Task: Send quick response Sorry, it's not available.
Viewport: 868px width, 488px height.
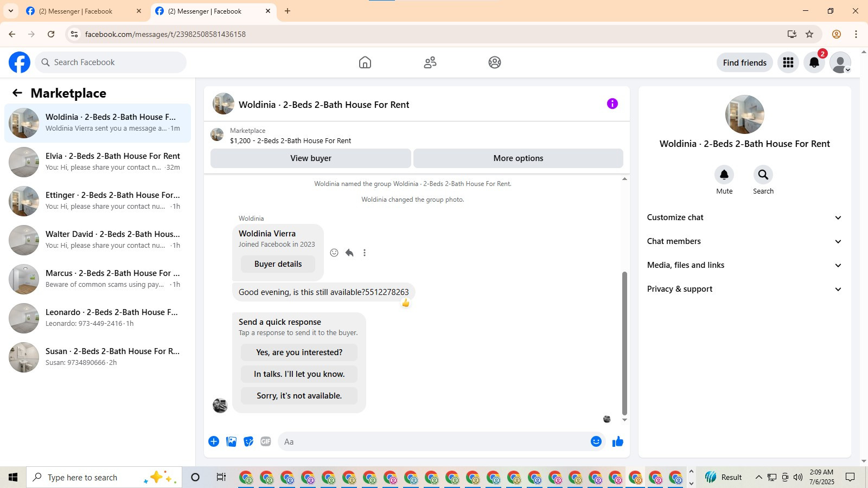Action: pyautogui.click(x=299, y=396)
